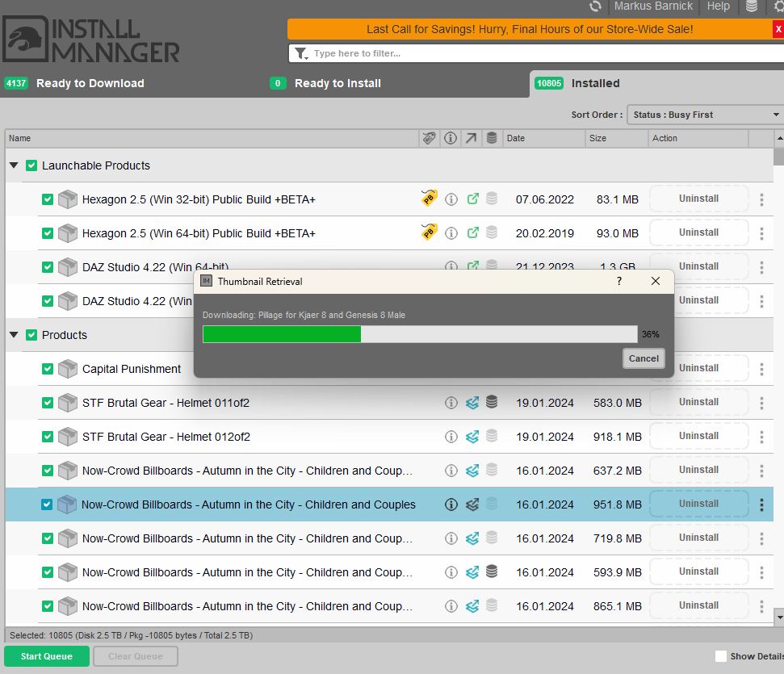Open more options for selected Now-Crowd row
This screenshot has height=674, width=784.
tap(761, 504)
